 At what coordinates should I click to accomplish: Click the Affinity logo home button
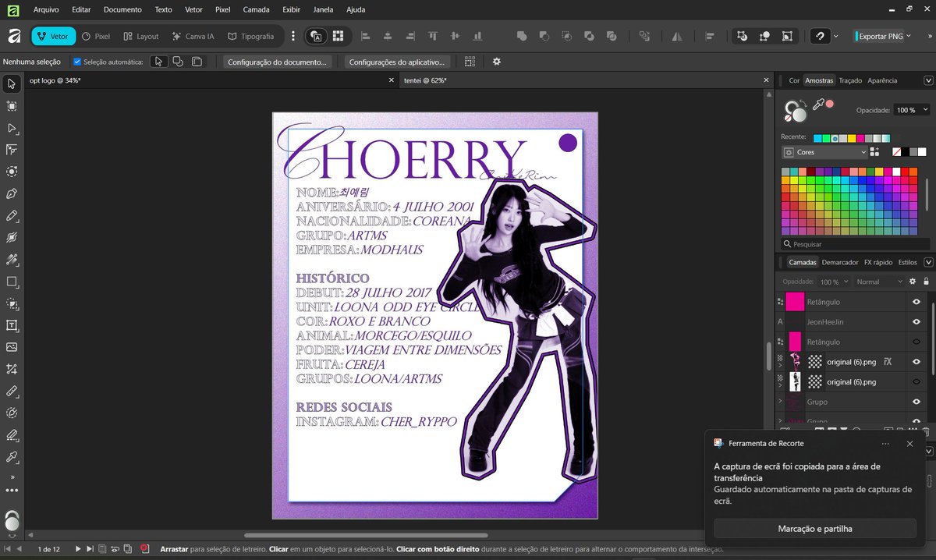pyautogui.click(x=14, y=36)
